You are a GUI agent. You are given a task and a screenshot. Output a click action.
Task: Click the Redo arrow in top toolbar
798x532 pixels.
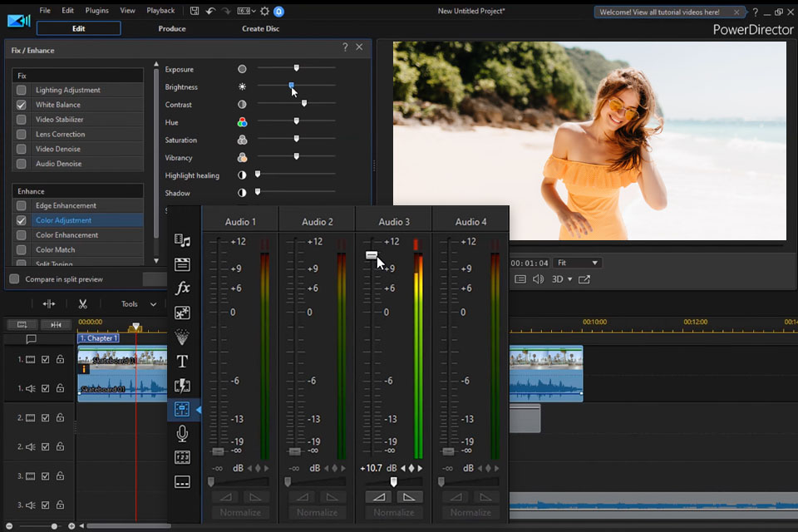point(226,11)
